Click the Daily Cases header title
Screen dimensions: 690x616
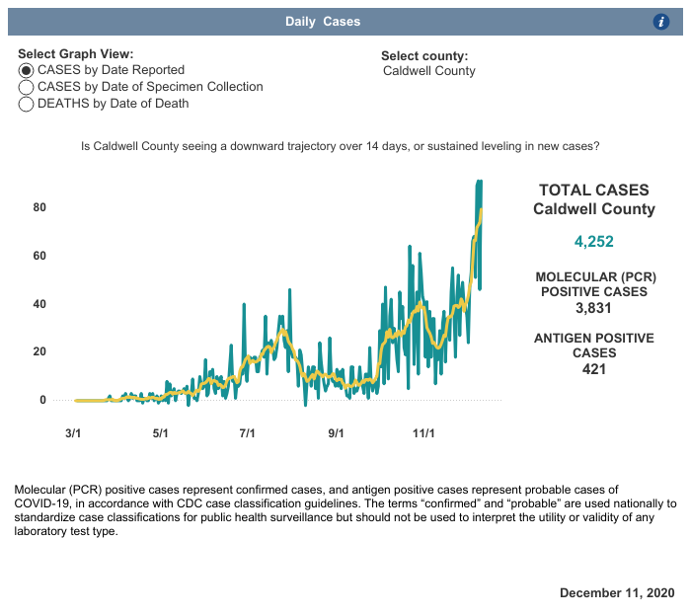pyautogui.click(x=323, y=22)
